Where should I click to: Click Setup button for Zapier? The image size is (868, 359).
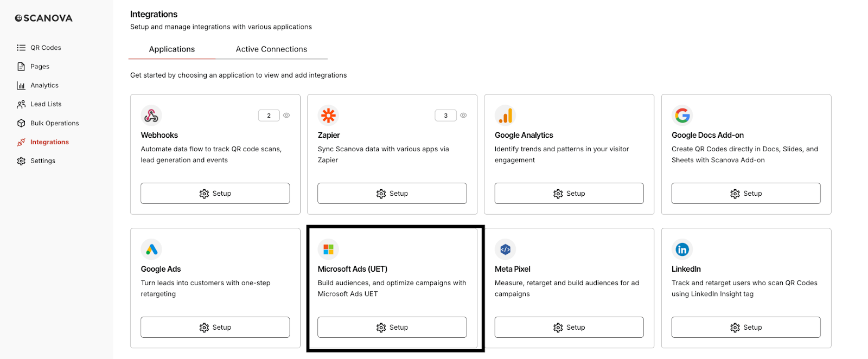[392, 194]
